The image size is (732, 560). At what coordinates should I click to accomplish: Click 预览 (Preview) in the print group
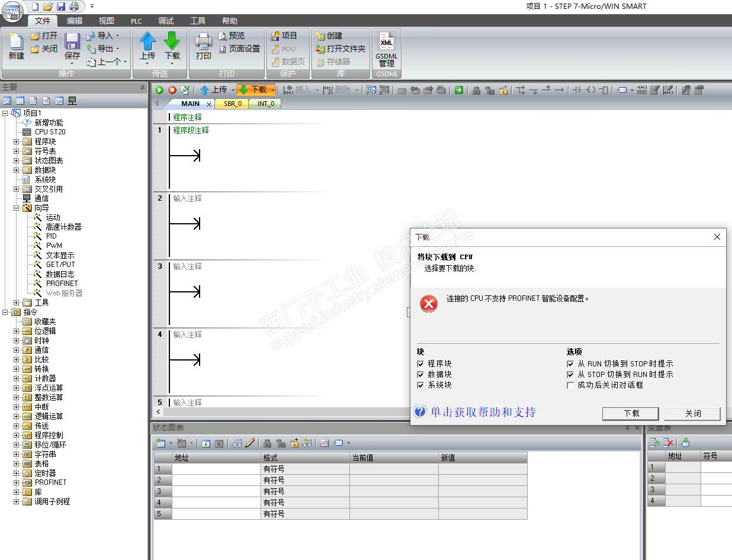(x=232, y=36)
